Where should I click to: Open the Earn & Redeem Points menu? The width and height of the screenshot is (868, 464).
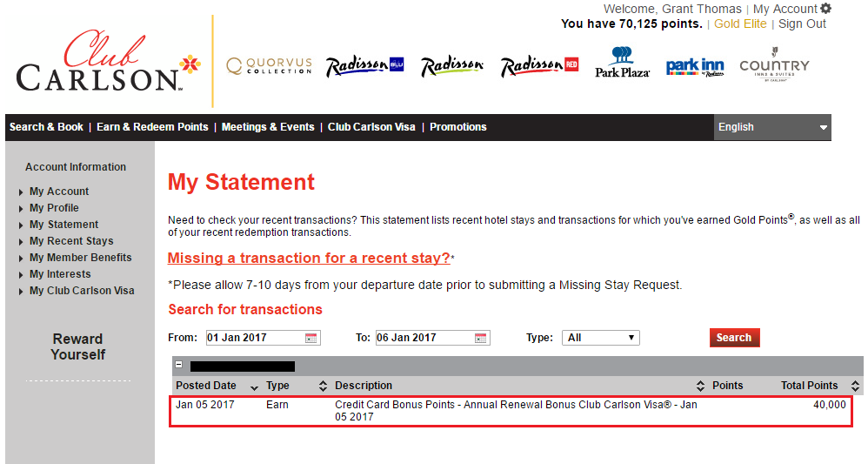coord(152,127)
